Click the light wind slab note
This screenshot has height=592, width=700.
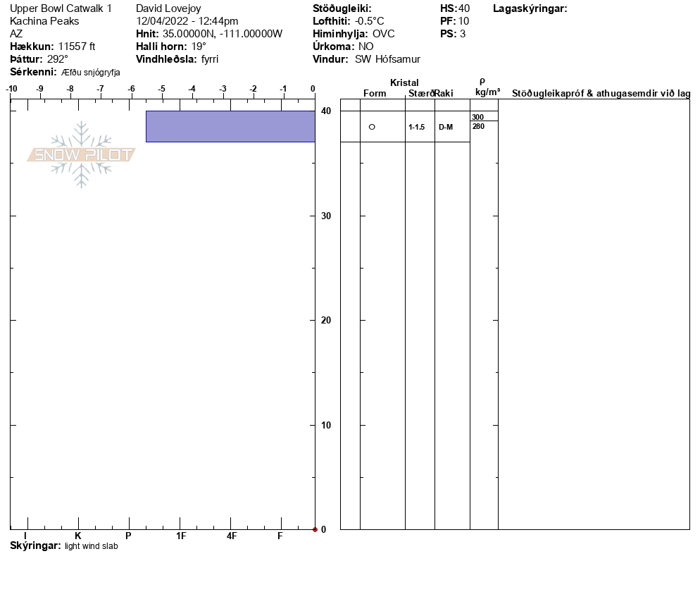point(92,546)
